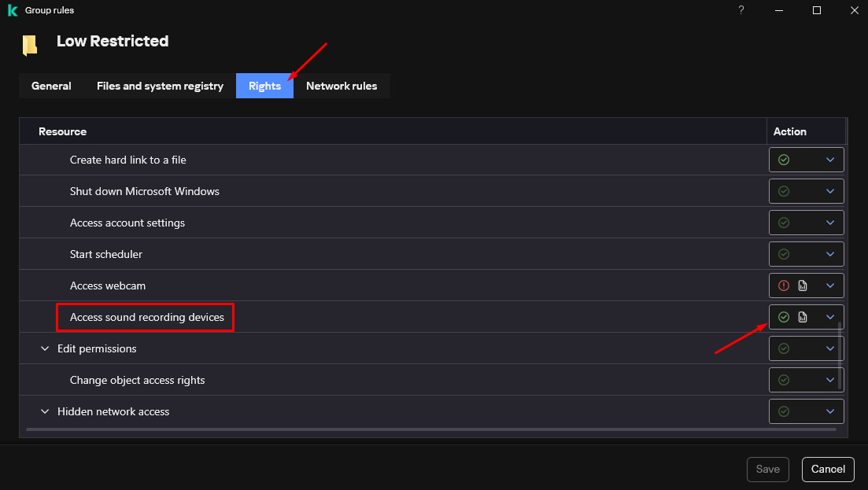The height and width of the screenshot is (490, 868).
Task: Click the Cancel button
Action: coord(828,469)
